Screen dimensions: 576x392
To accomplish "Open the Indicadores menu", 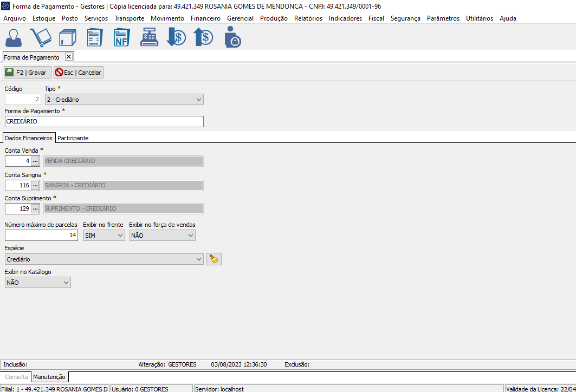I will (345, 18).
